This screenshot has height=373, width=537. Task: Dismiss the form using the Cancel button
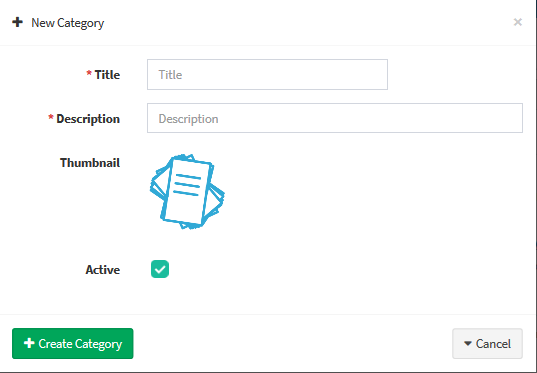pyautogui.click(x=487, y=344)
